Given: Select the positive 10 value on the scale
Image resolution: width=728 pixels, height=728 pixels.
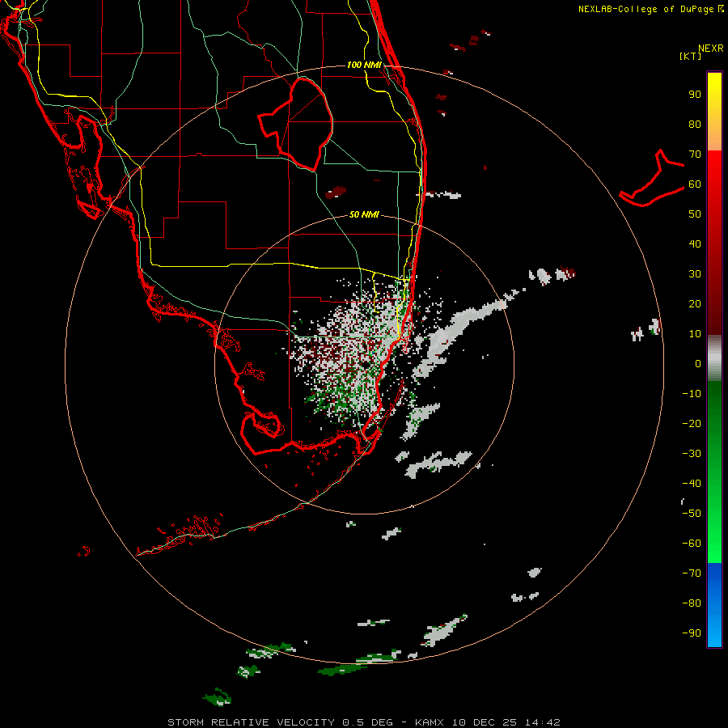Looking at the screenshot, I should click(695, 334).
